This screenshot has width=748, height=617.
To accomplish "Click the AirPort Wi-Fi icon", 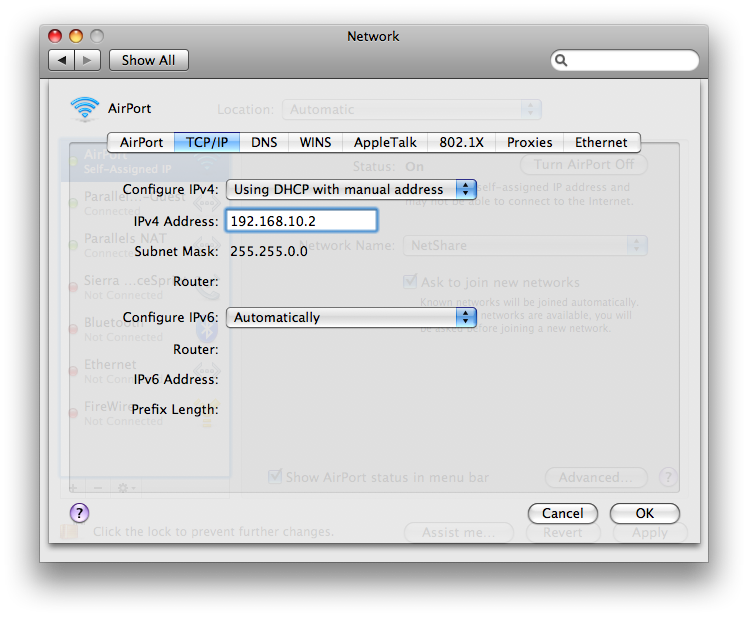I will [84, 108].
